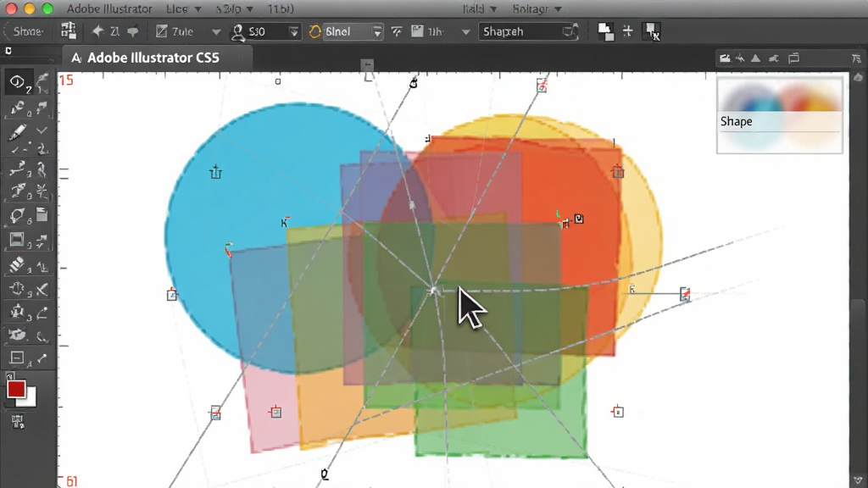Click the orange circle icon before Slnel
This screenshot has height=488, width=868.
(314, 31)
